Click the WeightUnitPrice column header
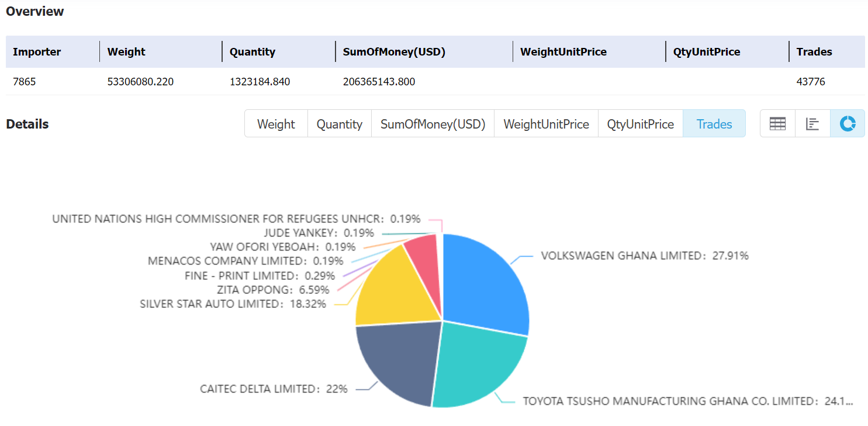The image size is (868, 426). pos(563,51)
